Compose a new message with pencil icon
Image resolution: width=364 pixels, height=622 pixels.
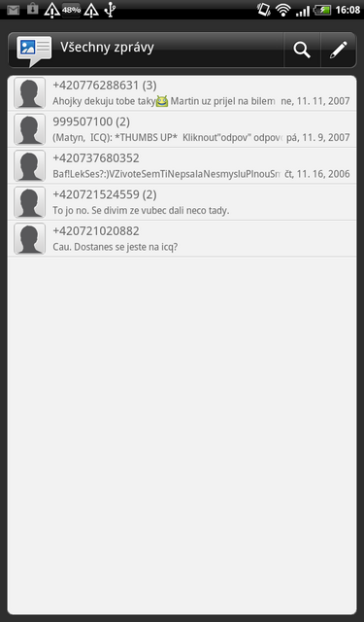click(x=338, y=50)
